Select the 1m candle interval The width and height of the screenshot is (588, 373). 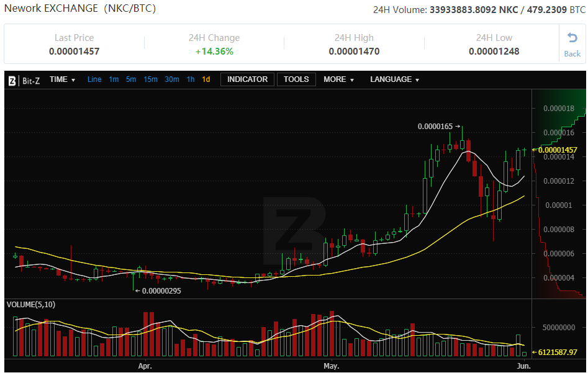[x=114, y=79]
